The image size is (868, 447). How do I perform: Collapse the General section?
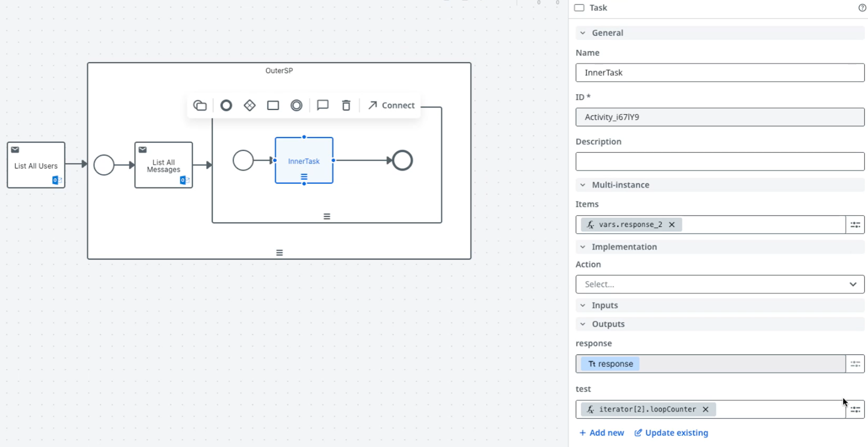[x=583, y=33]
